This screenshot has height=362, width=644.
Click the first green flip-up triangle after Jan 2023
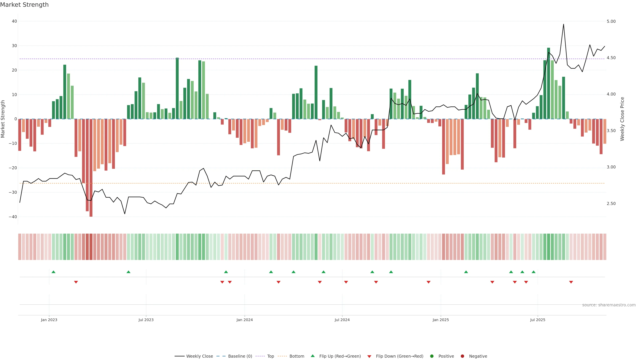point(53,272)
